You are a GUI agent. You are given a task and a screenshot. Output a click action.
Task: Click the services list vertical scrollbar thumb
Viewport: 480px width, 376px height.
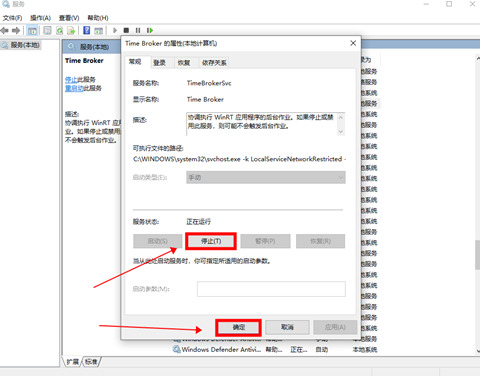477,254
